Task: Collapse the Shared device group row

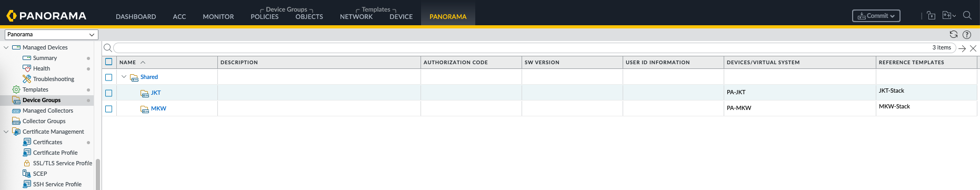Action: (x=124, y=77)
